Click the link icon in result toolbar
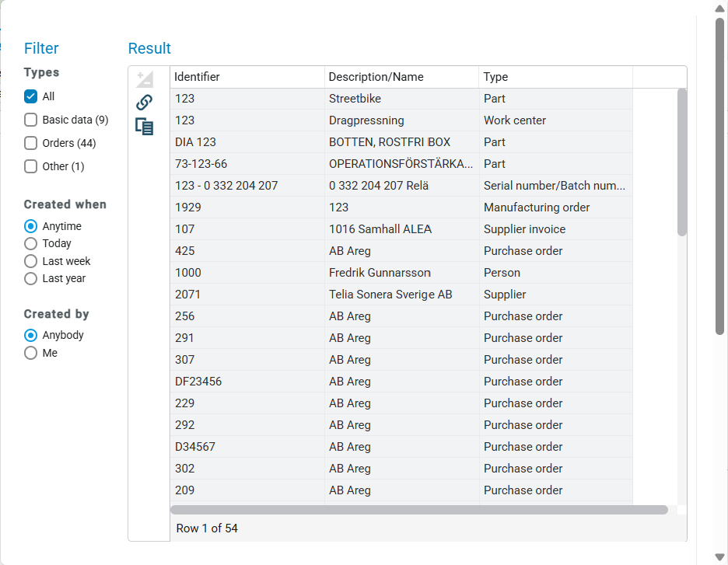The height and width of the screenshot is (565, 728). [x=145, y=102]
